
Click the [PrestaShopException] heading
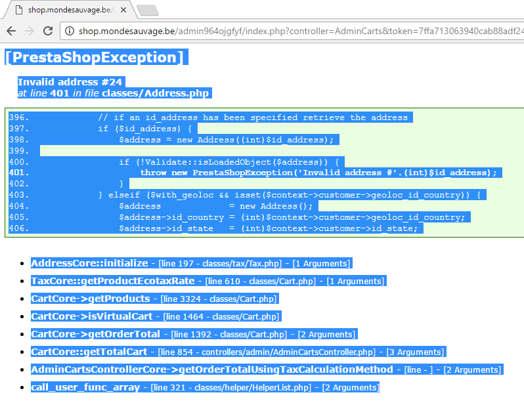(x=95, y=57)
